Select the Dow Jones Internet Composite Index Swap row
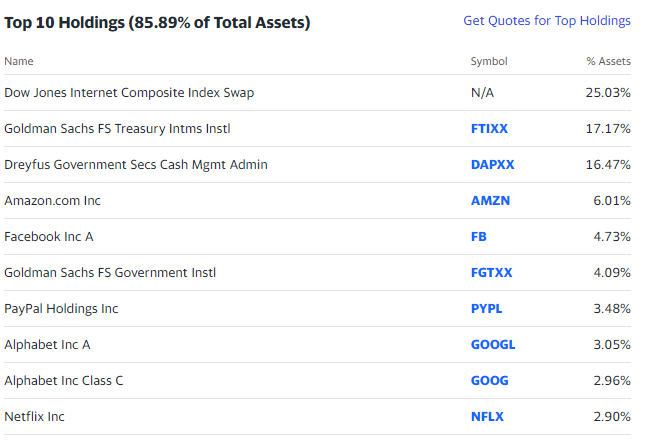 [317, 93]
